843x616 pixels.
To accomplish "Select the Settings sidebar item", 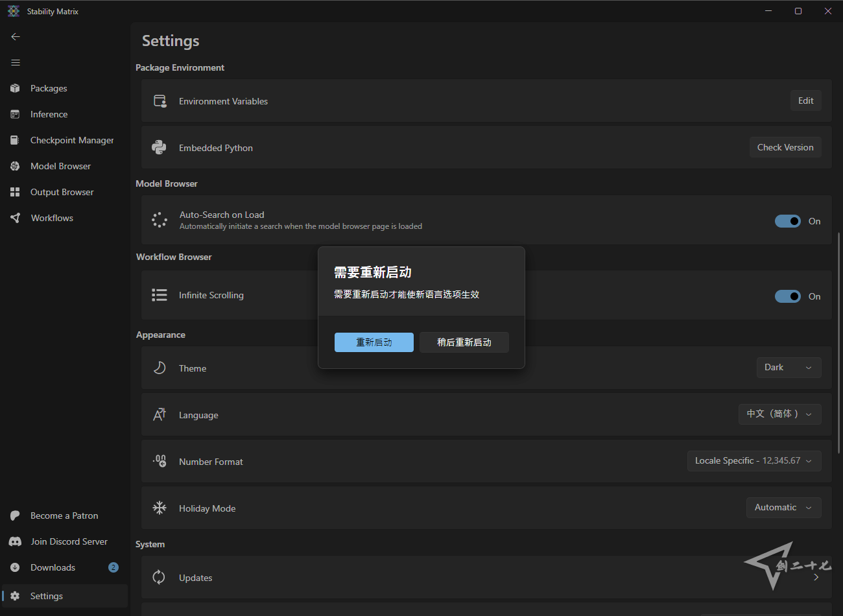I will tap(64, 596).
